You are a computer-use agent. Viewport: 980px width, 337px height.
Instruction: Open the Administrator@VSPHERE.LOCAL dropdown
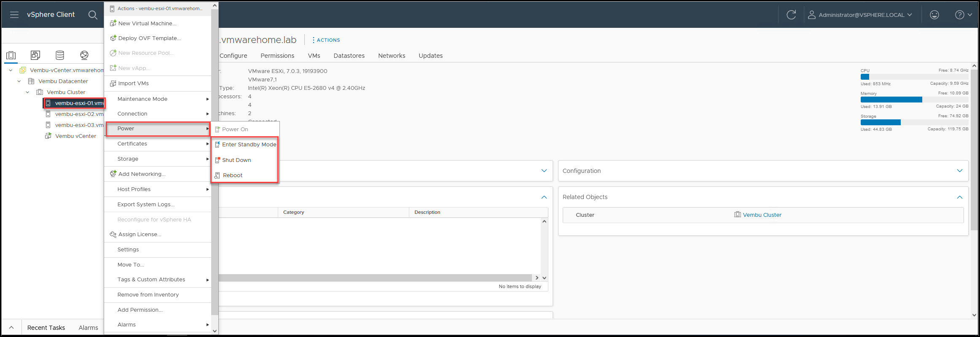865,15
